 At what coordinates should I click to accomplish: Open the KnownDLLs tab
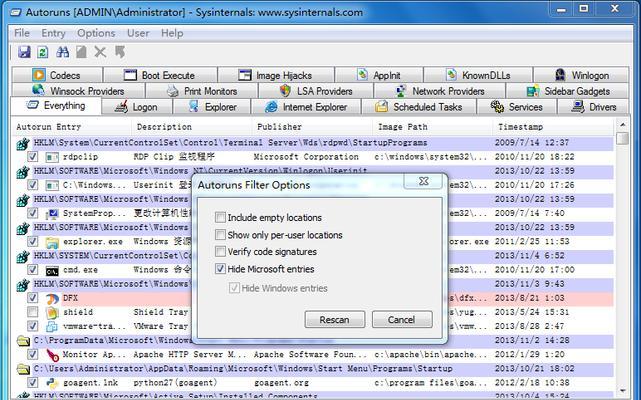point(478,75)
